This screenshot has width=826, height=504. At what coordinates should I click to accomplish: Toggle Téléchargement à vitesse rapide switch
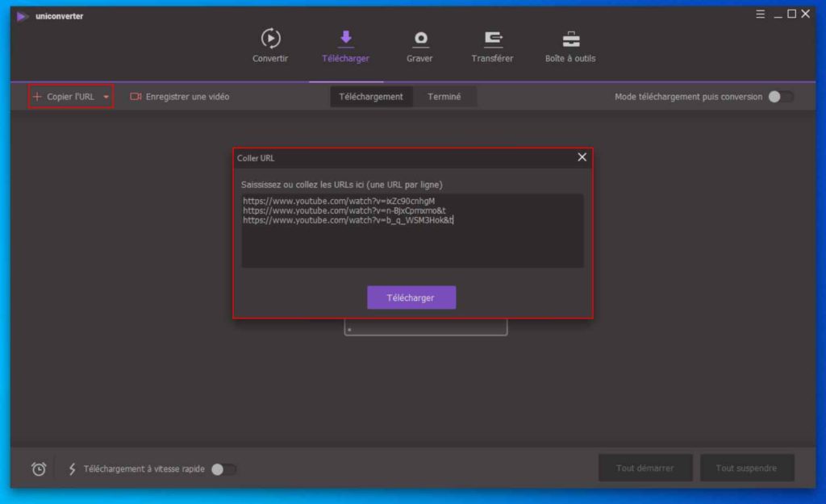tap(223, 469)
